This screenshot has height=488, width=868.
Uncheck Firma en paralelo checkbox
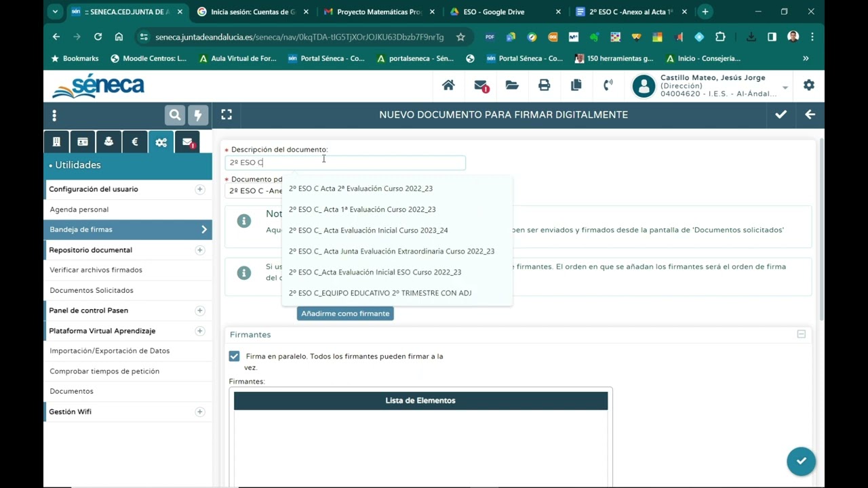point(234,356)
